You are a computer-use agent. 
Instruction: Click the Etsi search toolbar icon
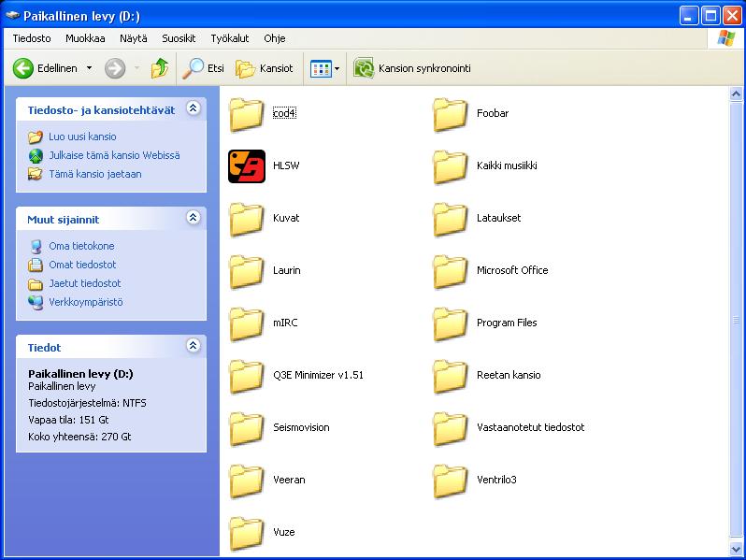(194, 68)
